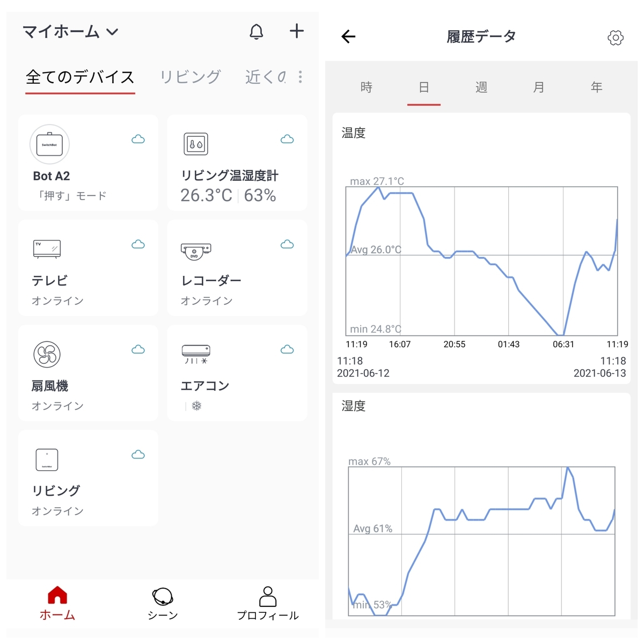
Task: Open the テレビ TV icon
Action: (x=47, y=249)
